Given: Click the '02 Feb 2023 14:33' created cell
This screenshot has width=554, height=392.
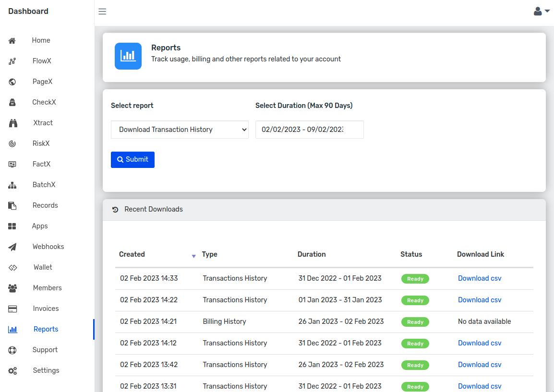Looking at the screenshot, I should pos(149,278).
